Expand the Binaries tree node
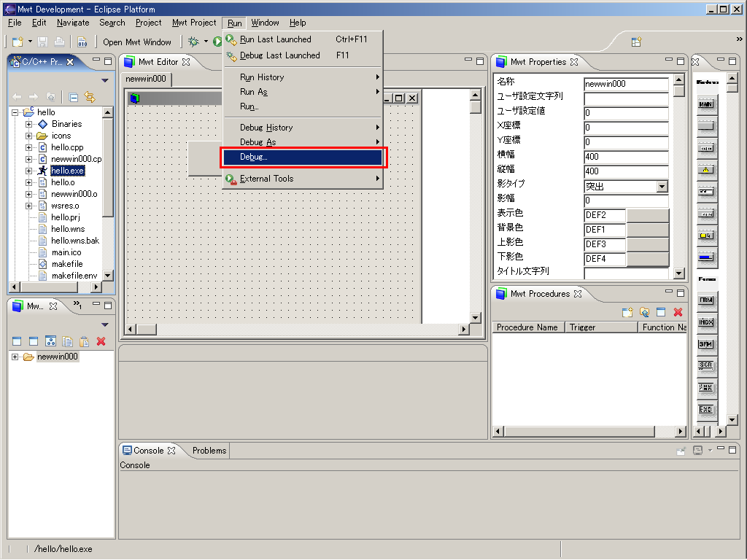The image size is (747, 560). coord(28,124)
